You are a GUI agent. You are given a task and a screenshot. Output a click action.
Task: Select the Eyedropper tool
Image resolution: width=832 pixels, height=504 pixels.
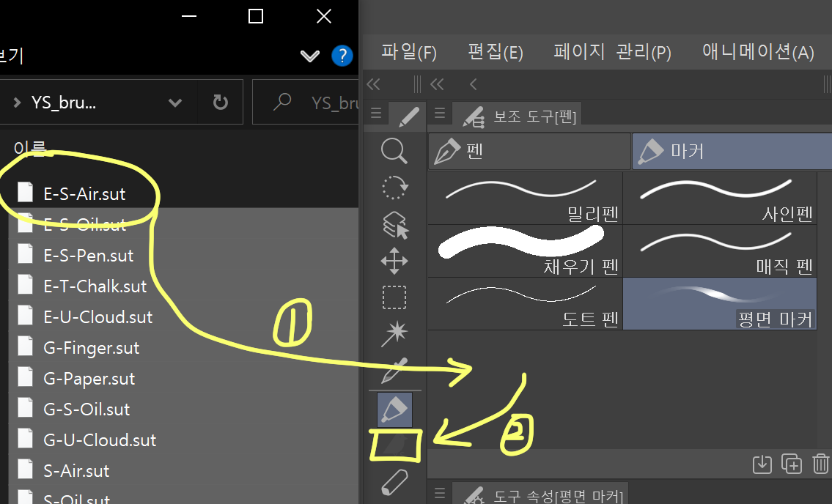[x=394, y=370]
